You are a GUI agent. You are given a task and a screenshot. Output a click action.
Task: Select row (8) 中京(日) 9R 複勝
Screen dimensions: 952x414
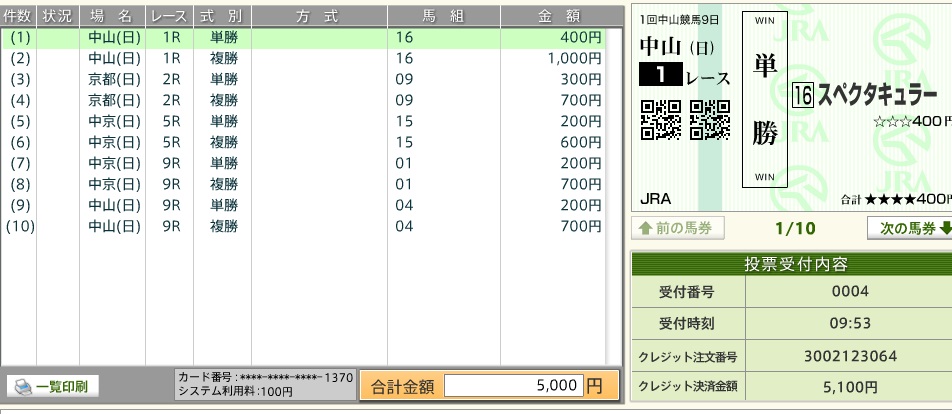click(x=303, y=184)
